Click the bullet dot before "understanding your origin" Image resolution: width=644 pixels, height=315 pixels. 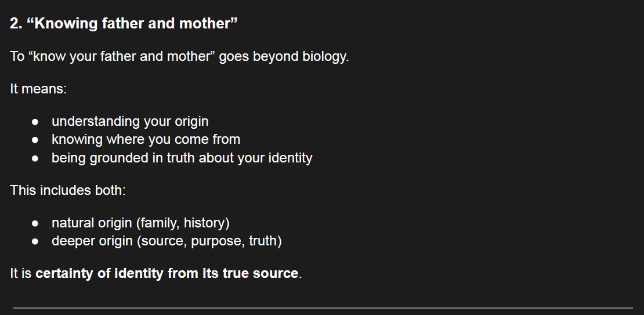(x=35, y=122)
